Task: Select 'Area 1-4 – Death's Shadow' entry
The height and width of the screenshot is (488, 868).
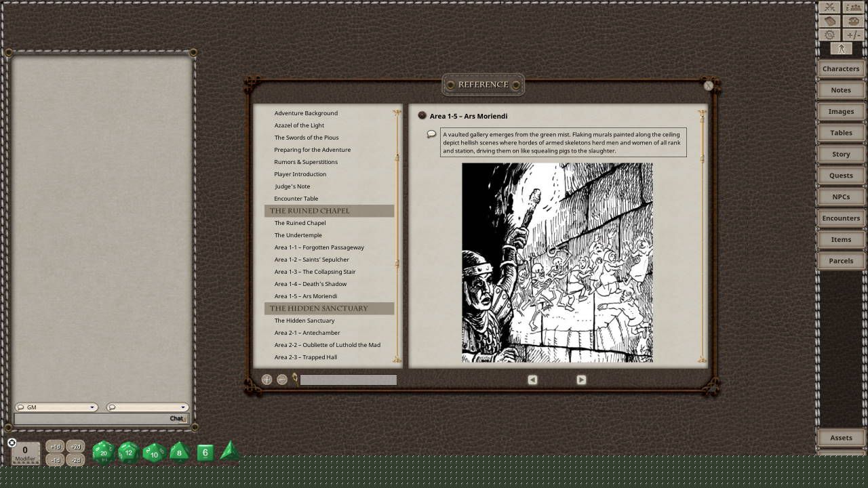Action: (x=311, y=284)
